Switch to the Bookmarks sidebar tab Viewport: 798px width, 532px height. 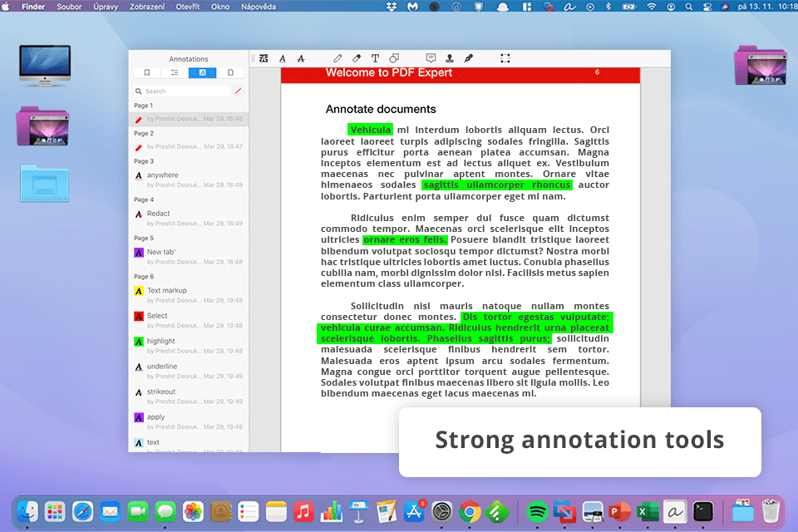coord(147,73)
